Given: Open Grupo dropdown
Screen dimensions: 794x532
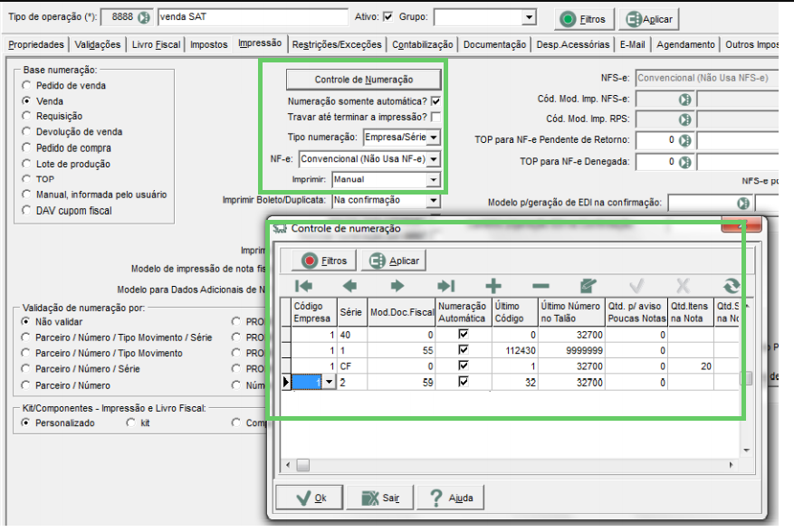Looking at the screenshot, I should point(529,17).
